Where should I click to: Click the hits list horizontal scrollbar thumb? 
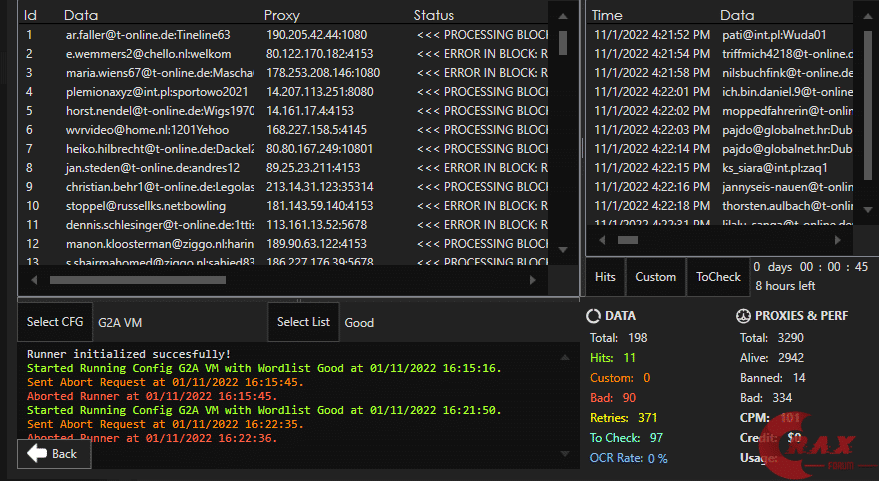pyautogui.click(x=628, y=240)
